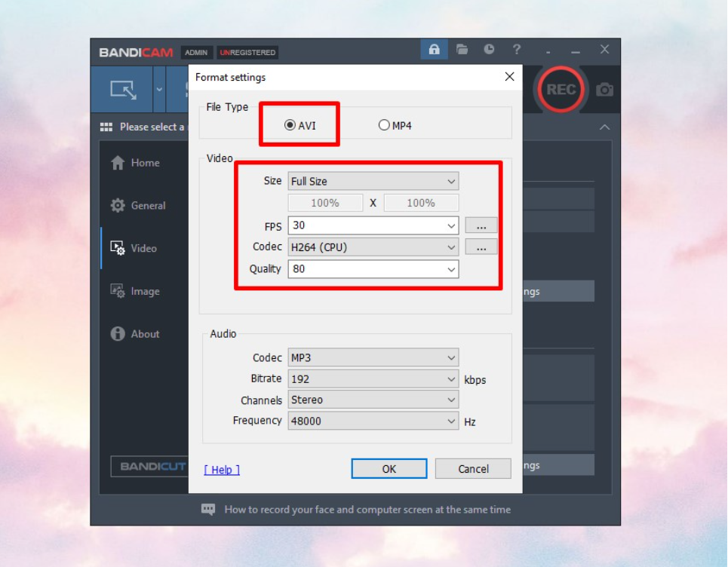Open the scheduled recording clock icon
This screenshot has height=567, width=728.
(x=489, y=49)
